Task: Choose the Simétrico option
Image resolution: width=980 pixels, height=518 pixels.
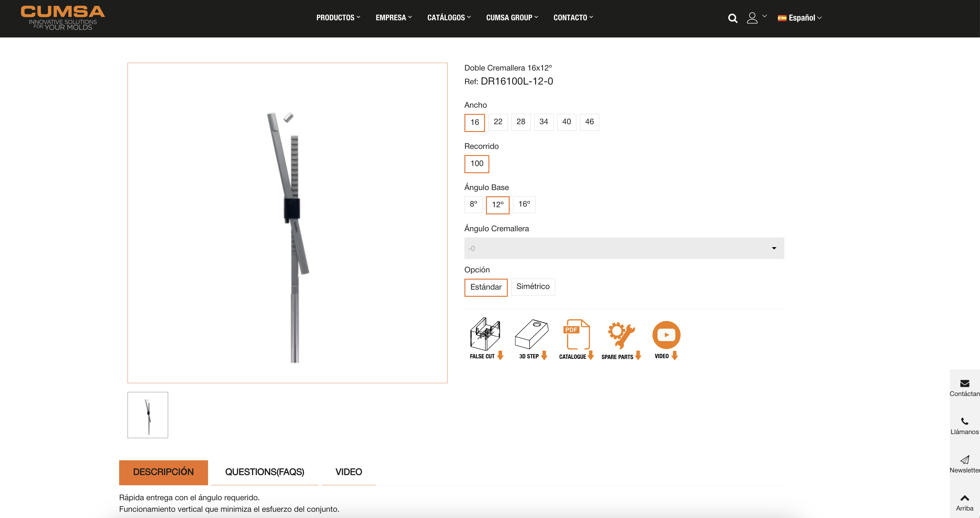Action: click(533, 286)
